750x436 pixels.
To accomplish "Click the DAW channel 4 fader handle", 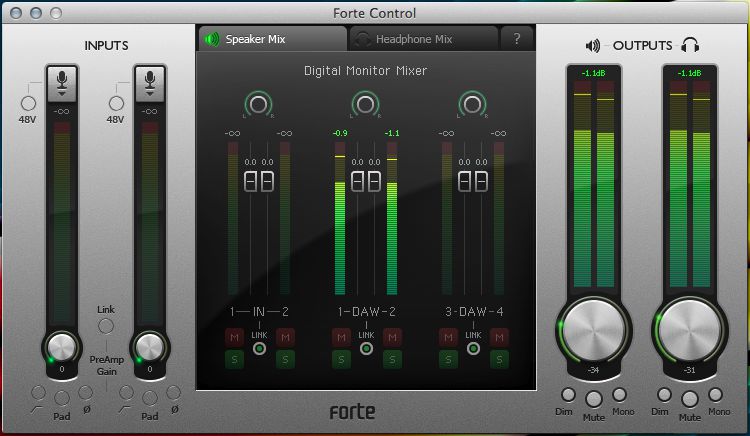I will tap(481, 181).
